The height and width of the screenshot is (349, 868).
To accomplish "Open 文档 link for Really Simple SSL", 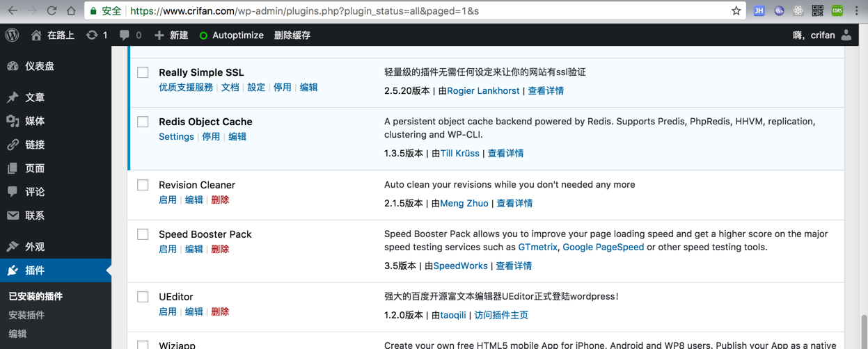I will point(230,88).
